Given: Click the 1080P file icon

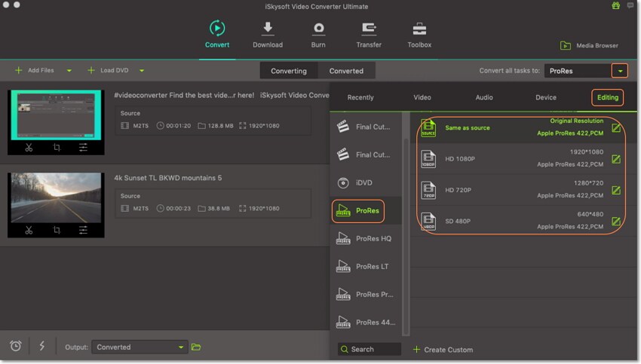Looking at the screenshot, I should click(x=428, y=159).
